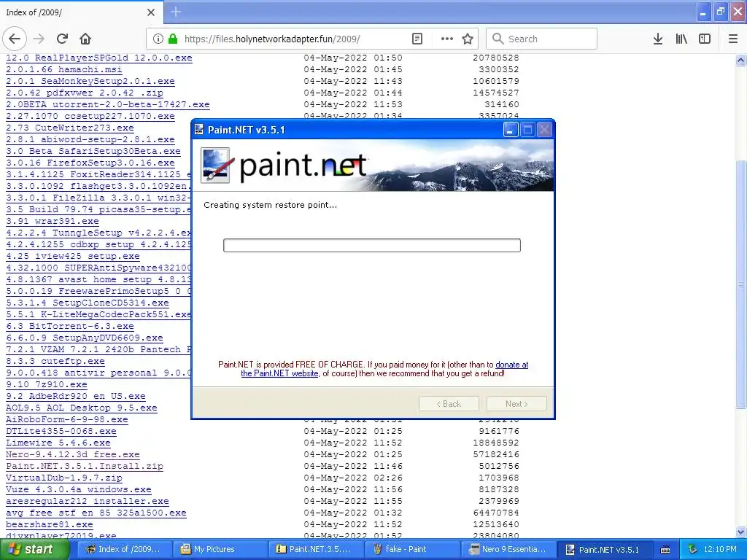Reload the page with the refresh icon

tap(62, 39)
